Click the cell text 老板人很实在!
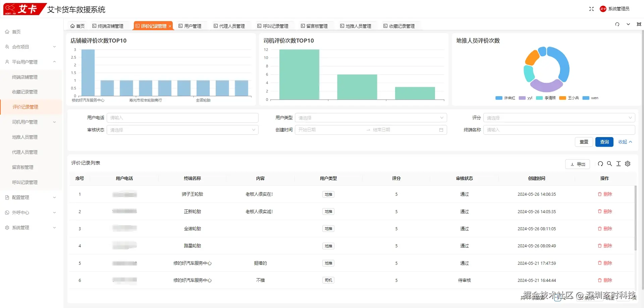The width and height of the screenshot is (644, 308). click(x=259, y=194)
